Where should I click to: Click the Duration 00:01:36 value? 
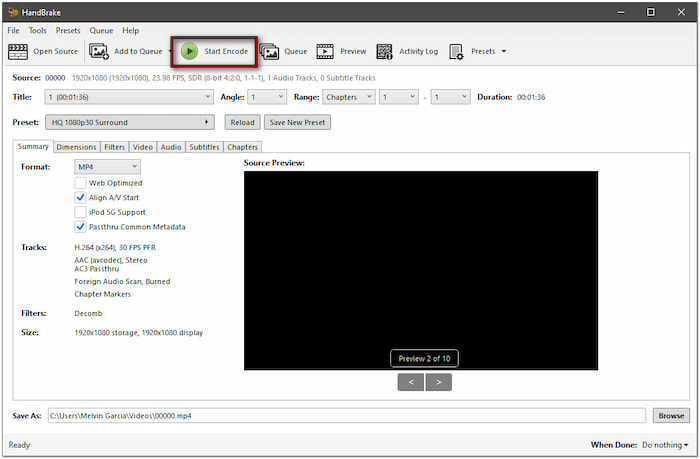tap(531, 97)
